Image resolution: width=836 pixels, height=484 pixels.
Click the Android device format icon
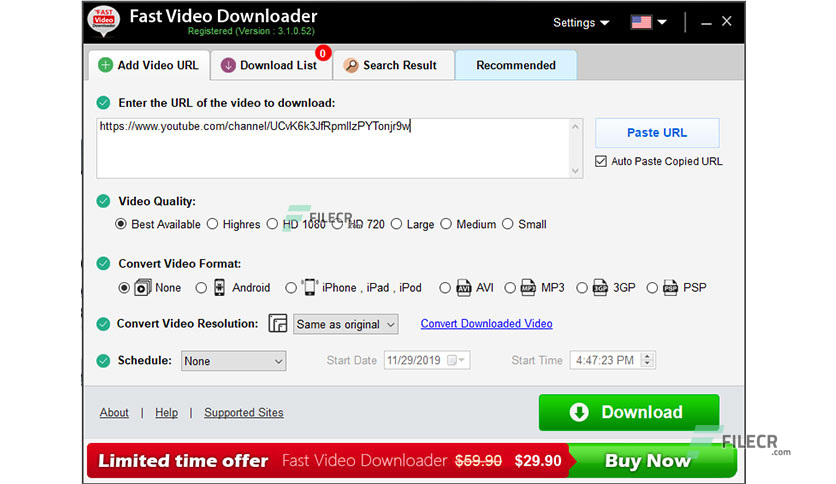[219, 287]
